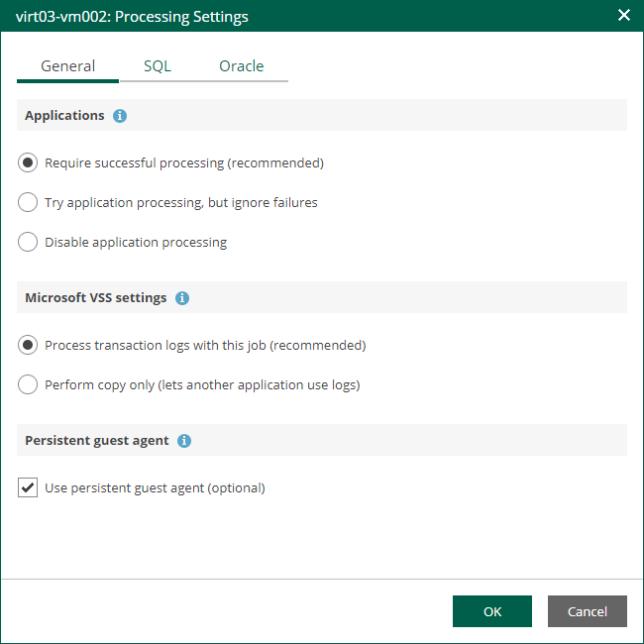Click the info icon next to Applications

tap(120, 116)
